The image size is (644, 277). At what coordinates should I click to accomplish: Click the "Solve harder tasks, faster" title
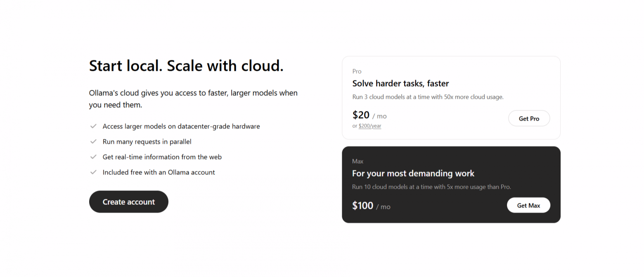pyautogui.click(x=400, y=83)
